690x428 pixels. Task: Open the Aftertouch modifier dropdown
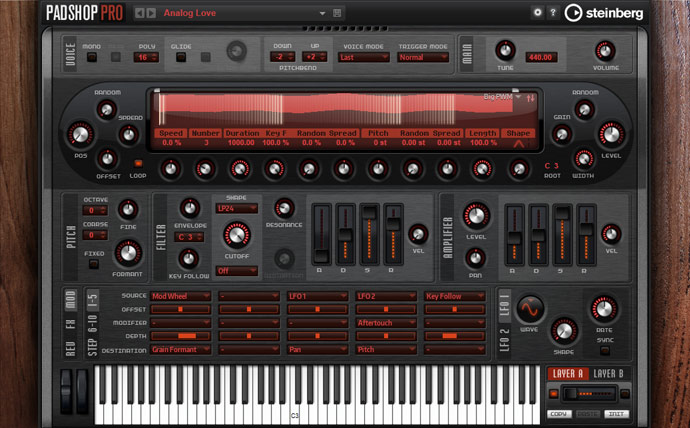[386, 323]
